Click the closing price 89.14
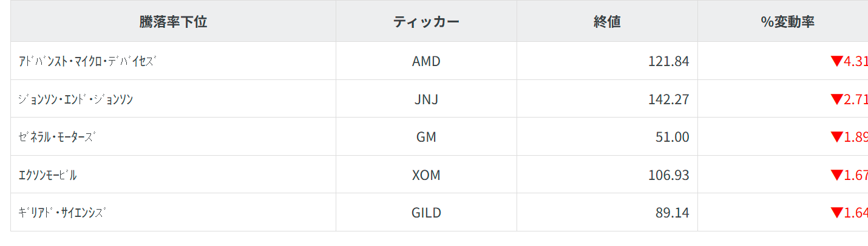868x246 pixels. 673,213
